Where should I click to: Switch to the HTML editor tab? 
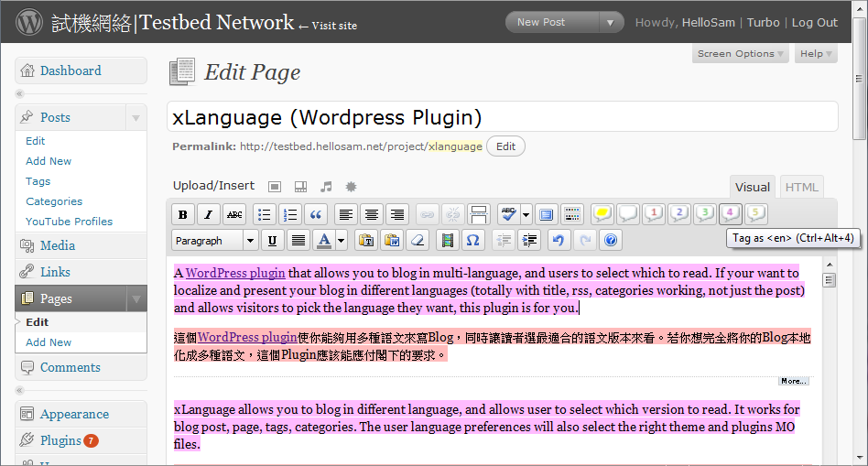click(x=801, y=187)
